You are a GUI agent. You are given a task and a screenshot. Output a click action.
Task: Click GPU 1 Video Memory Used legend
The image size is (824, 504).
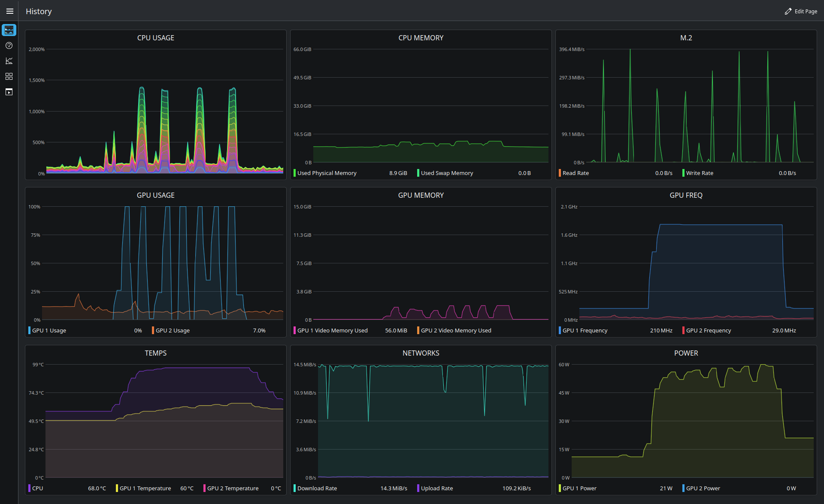click(350, 331)
